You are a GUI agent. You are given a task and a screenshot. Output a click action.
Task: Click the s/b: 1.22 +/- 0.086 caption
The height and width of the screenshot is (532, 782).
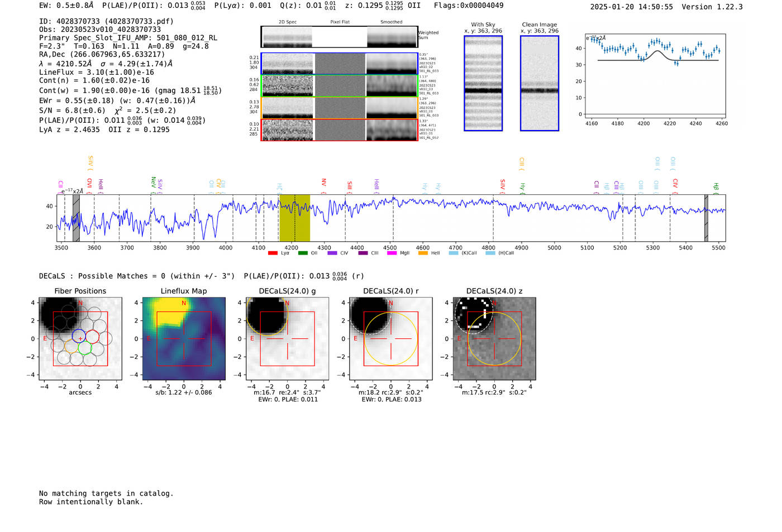click(x=184, y=392)
